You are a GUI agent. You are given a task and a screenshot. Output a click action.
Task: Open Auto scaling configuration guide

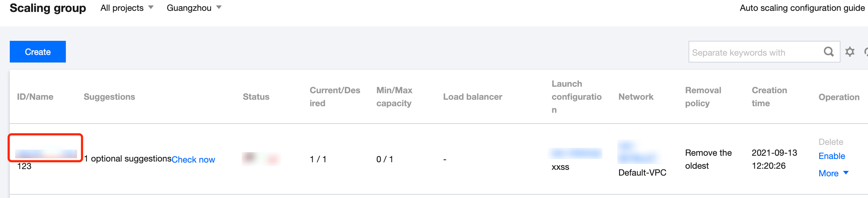click(802, 8)
